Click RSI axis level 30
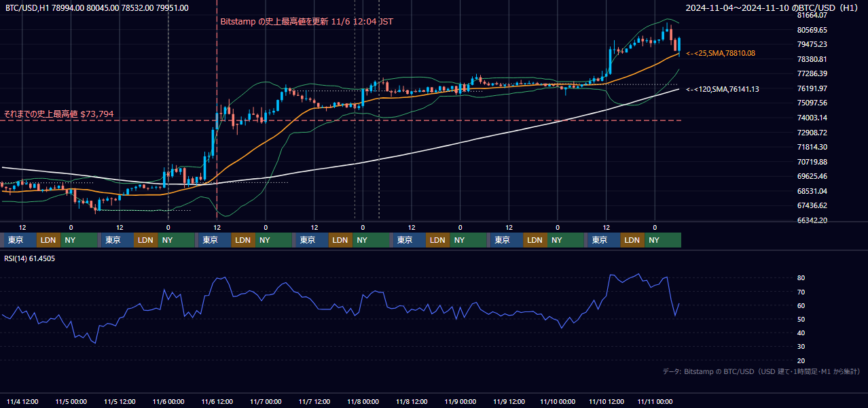The width and height of the screenshot is (868, 408). click(801, 346)
